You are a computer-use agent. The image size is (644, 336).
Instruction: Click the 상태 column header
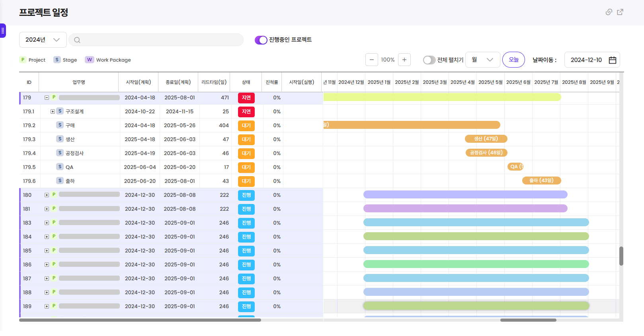pyautogui.click(x=246, y=82)
